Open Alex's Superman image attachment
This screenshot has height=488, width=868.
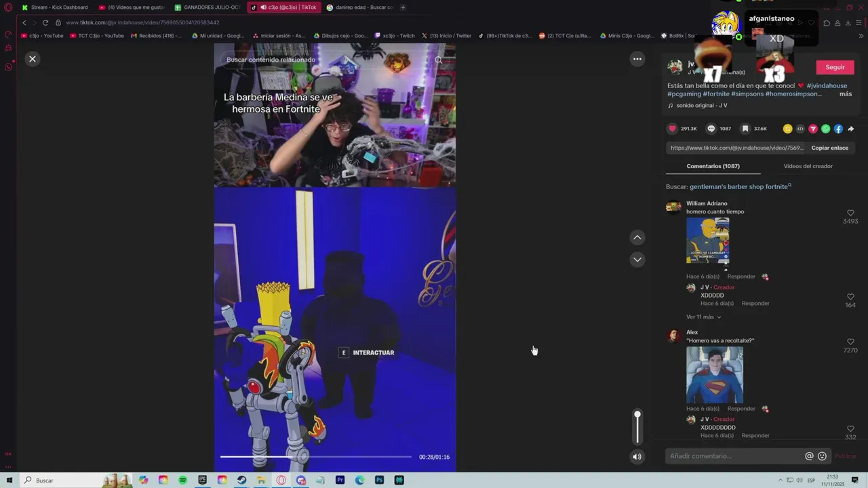(714, 375)
